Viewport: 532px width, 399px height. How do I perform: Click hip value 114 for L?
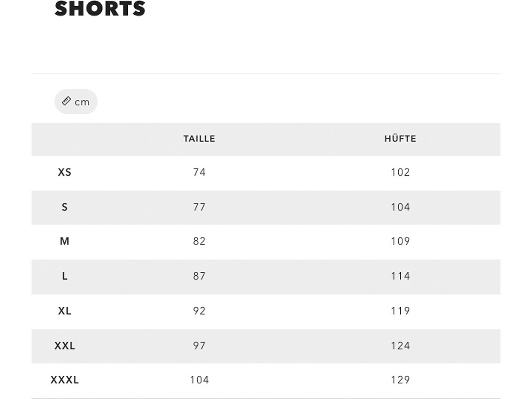click(400, 276)
